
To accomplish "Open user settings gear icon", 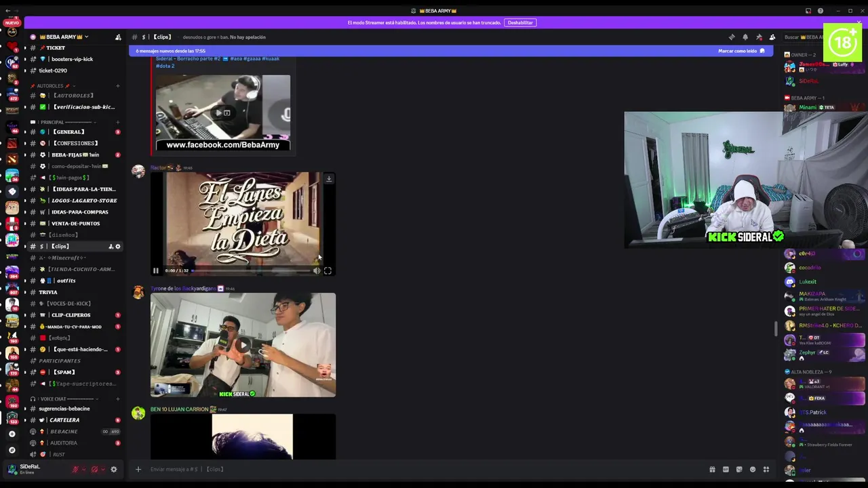I will pos(114,469).
